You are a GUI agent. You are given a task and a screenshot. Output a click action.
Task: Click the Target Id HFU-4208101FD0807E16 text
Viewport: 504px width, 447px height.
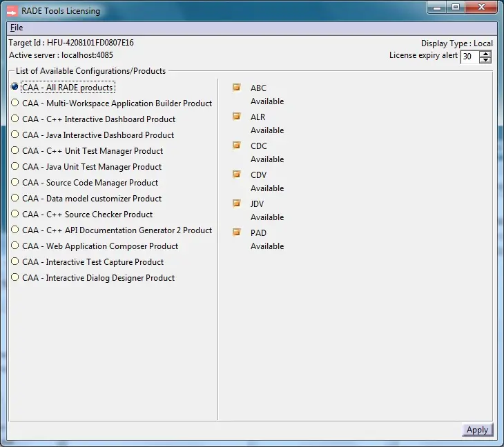(x=71, y=43)
